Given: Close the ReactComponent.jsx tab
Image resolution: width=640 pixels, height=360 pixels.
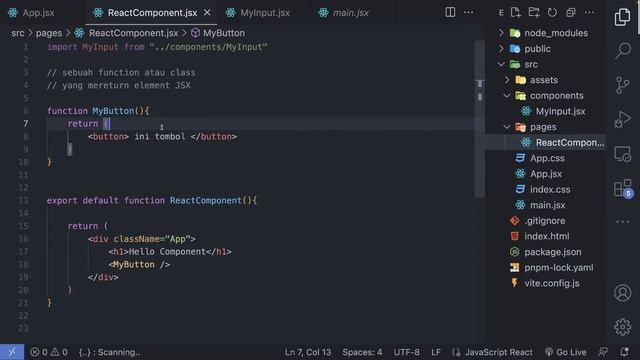Looking at the screenshot, I should (x=207, y=13).
